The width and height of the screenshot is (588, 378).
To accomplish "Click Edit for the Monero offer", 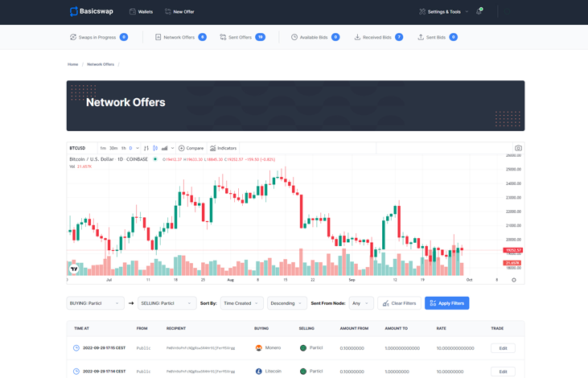I will point(503,348).
